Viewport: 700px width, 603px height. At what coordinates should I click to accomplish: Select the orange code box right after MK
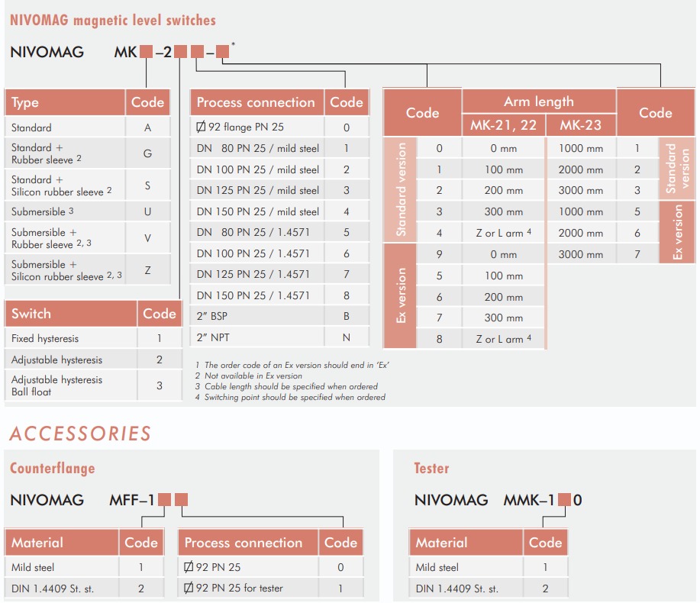[x=146, y=52]
